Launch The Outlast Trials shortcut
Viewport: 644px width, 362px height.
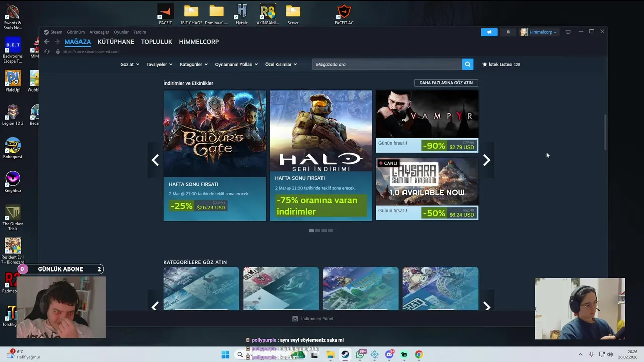click(x=13, y=218)
